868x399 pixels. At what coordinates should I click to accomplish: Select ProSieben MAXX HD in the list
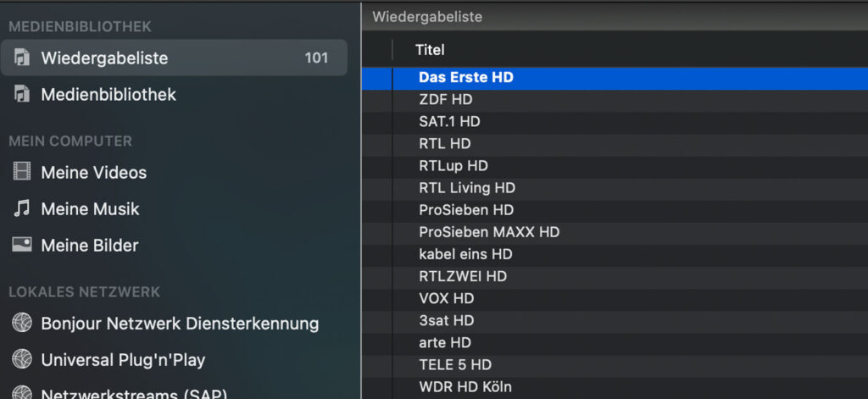click(x=489, y=232)
